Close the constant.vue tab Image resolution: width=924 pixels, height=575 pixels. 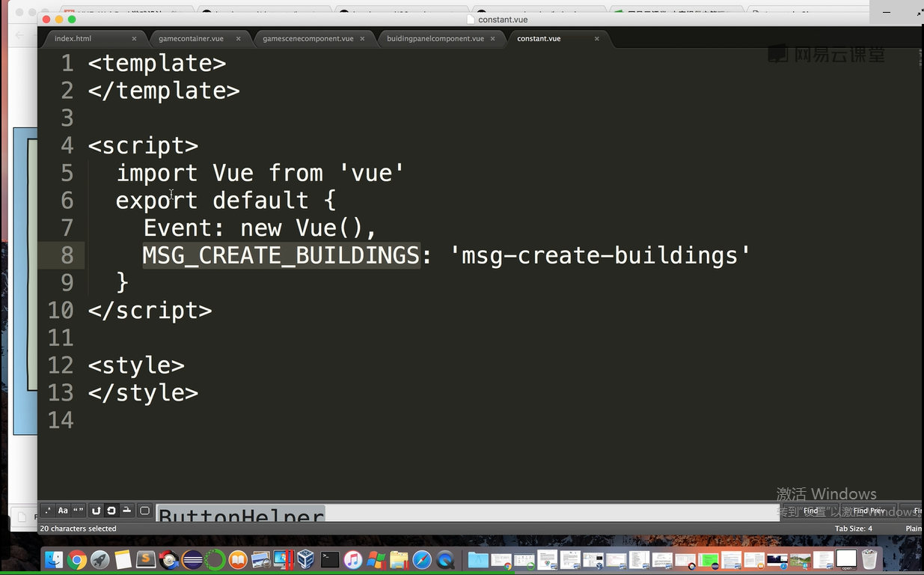pyautogui.click(x=596, y=38)
